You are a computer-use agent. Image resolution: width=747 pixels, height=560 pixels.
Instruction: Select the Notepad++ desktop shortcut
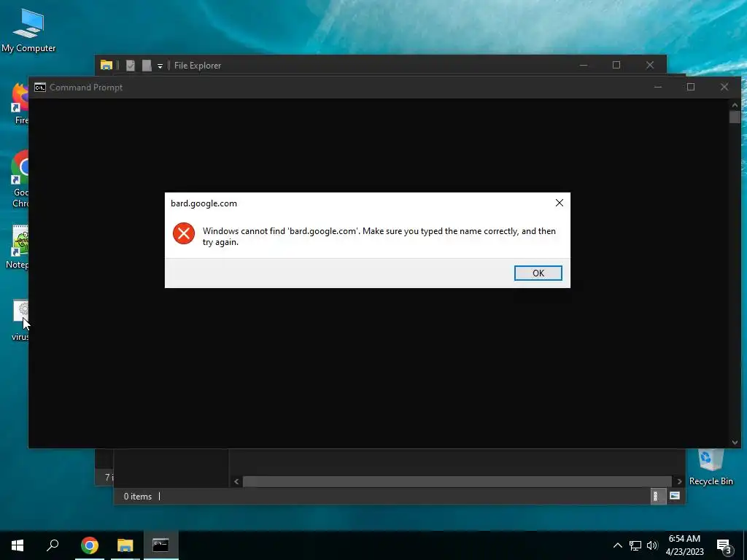[x=19, y=248]
